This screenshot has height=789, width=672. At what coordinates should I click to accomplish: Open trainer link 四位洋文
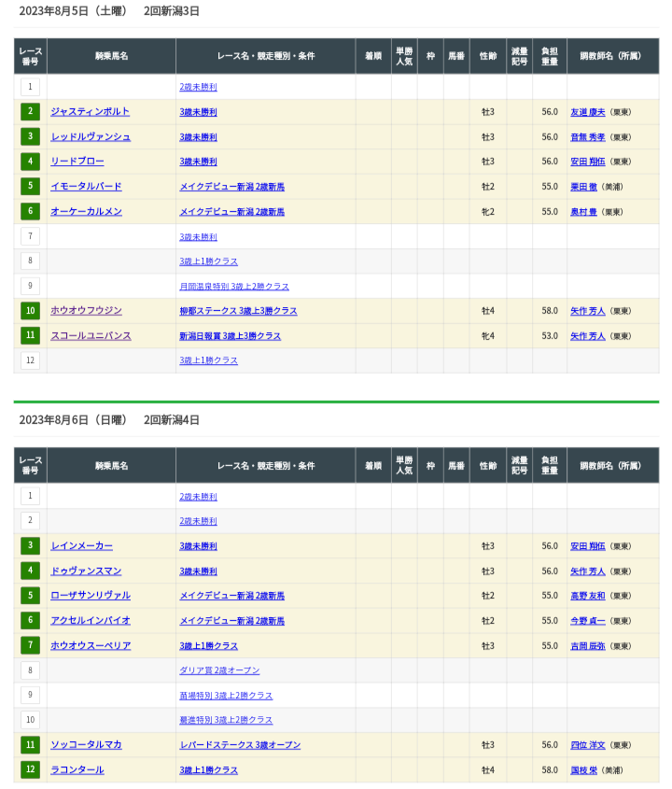pos(587,745)
